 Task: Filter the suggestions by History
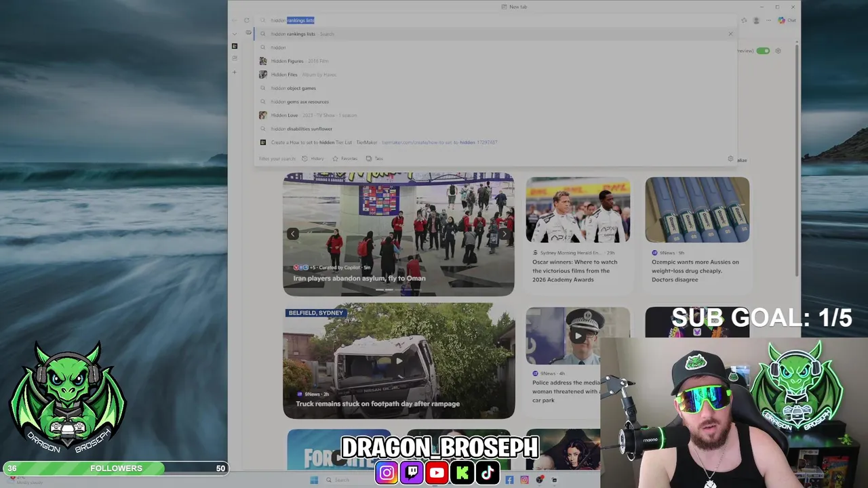coord(313,159)
